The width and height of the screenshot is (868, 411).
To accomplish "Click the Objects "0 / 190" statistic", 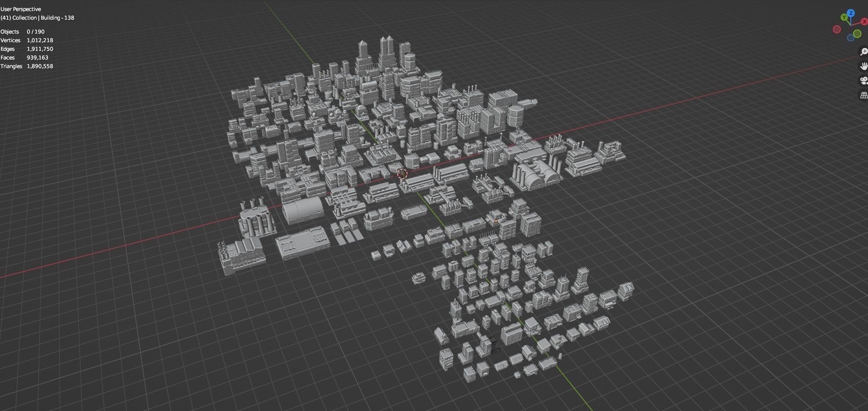I will point(35,32).
